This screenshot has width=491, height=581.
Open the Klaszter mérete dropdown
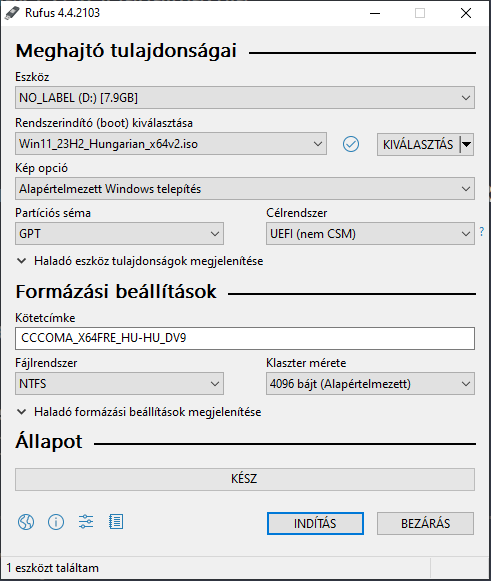pyautogui.click(x=370, y=384)
